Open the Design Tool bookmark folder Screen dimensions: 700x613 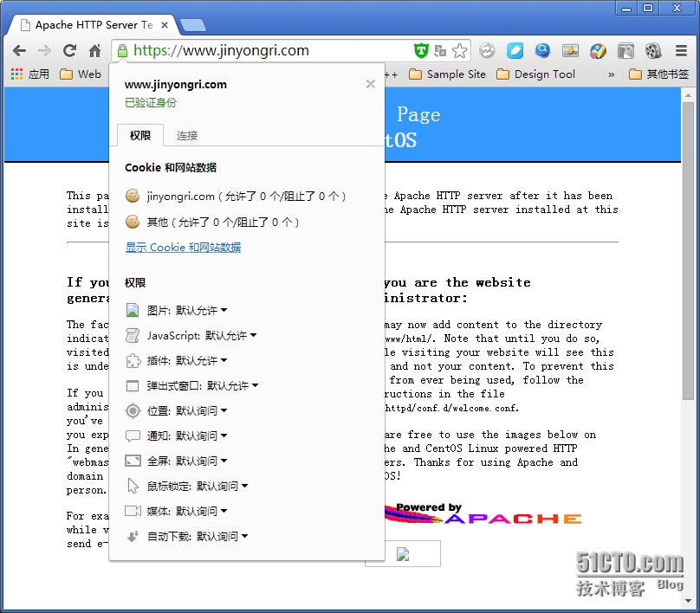pos(535,74)
